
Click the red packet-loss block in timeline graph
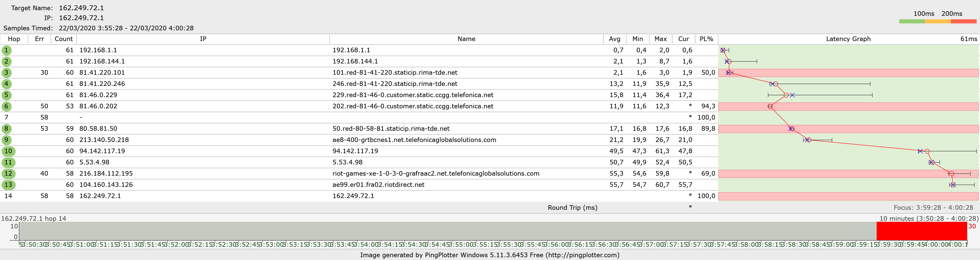[x=921, y=231]
